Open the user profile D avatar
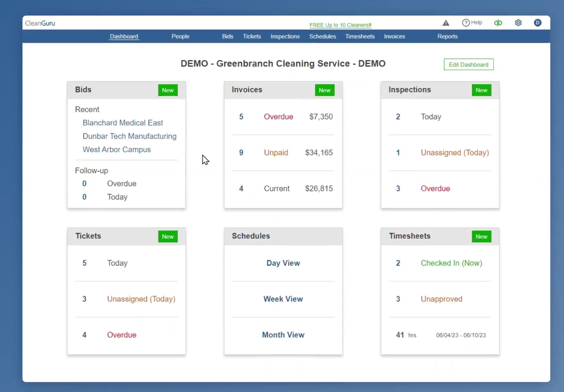Image resolution: width=564 pixels, height=392 pixels. tap(538, 23)
